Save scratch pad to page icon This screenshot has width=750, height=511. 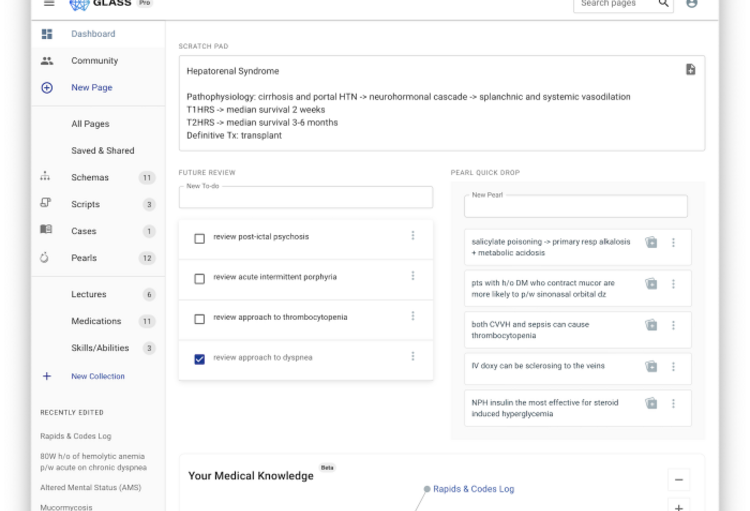(x=690, y=69)
